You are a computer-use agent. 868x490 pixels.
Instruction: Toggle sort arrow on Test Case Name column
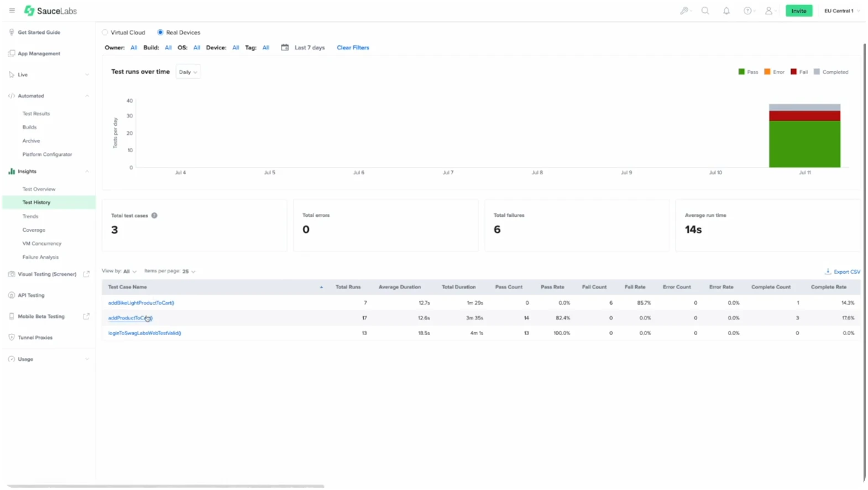click(321, 287)
